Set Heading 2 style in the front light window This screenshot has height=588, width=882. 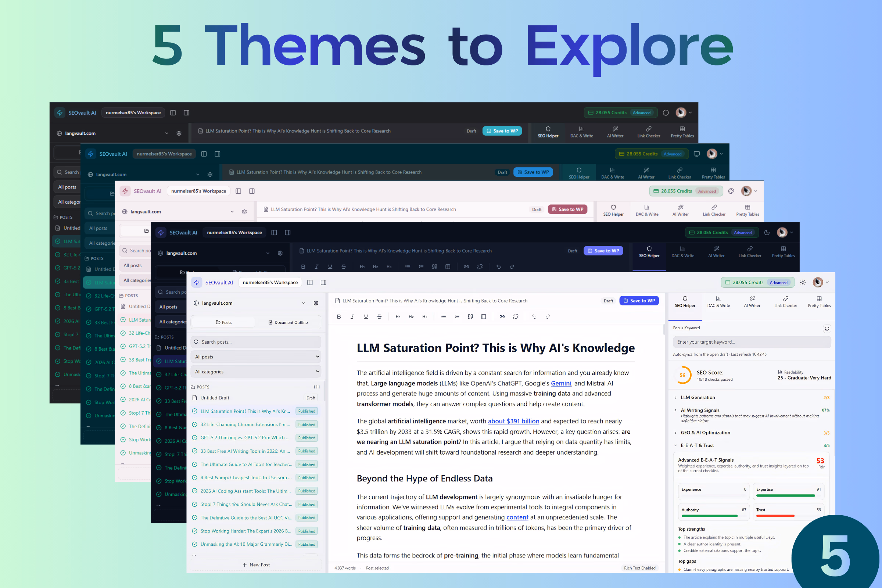click(411, 316)
